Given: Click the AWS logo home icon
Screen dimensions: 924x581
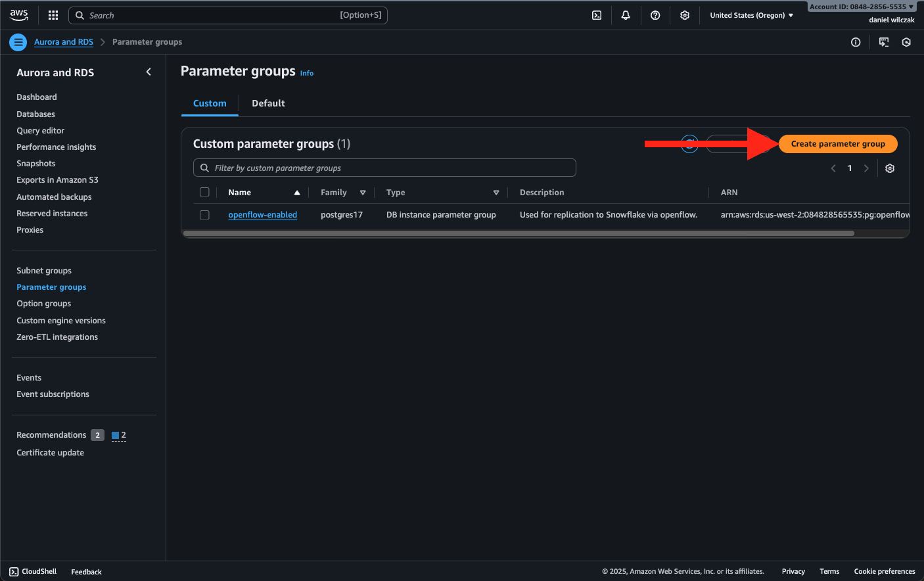Looking at the screenshot, I should click(19, 14).
